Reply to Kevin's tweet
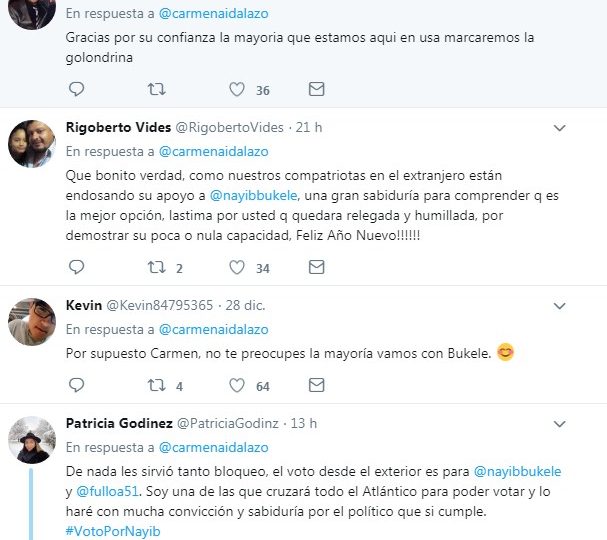 click(76, 385)
